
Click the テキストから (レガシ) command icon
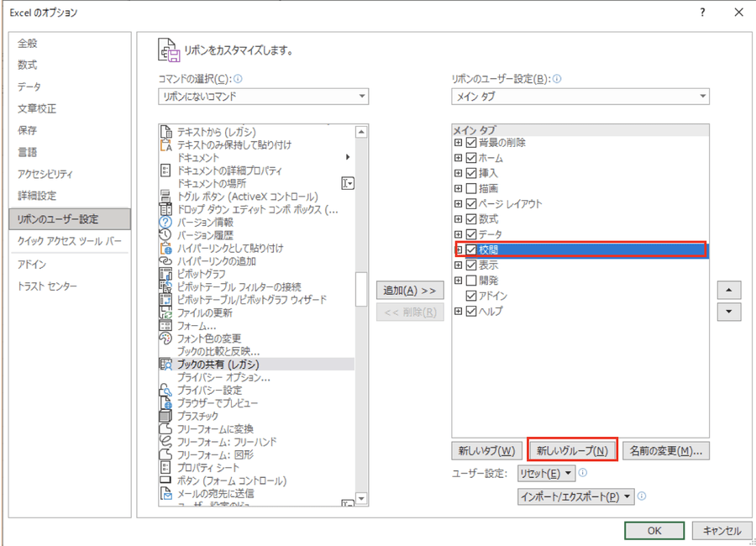165,132
